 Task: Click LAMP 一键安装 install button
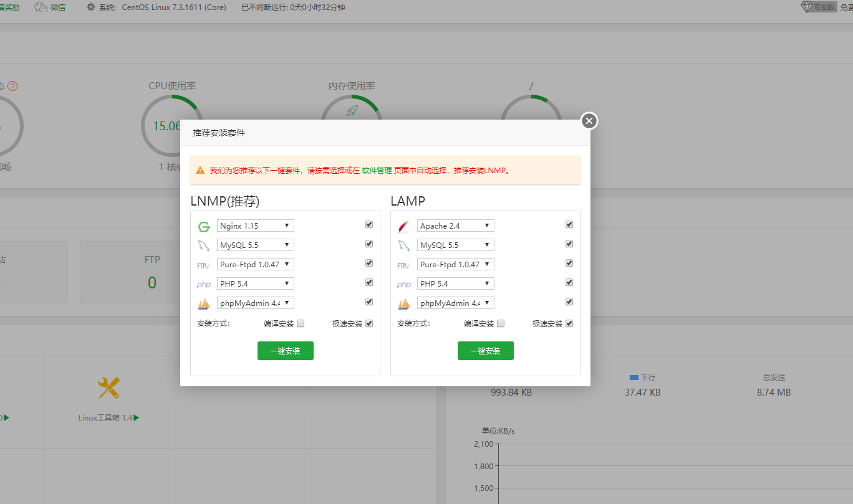coord(486,351)
